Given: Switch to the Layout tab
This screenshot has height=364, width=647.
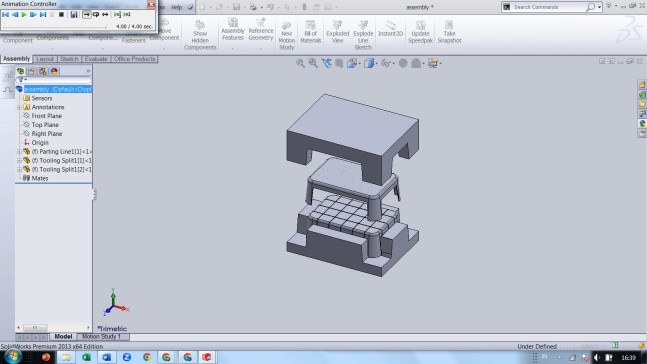Looking at the screenshot, I should pyautogui.click(x=45, y=59).
